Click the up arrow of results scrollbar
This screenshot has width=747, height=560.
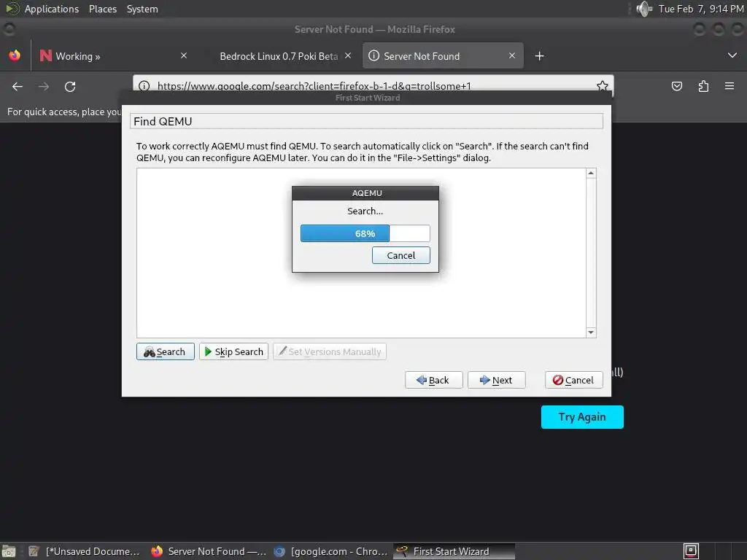click(591, 173)
